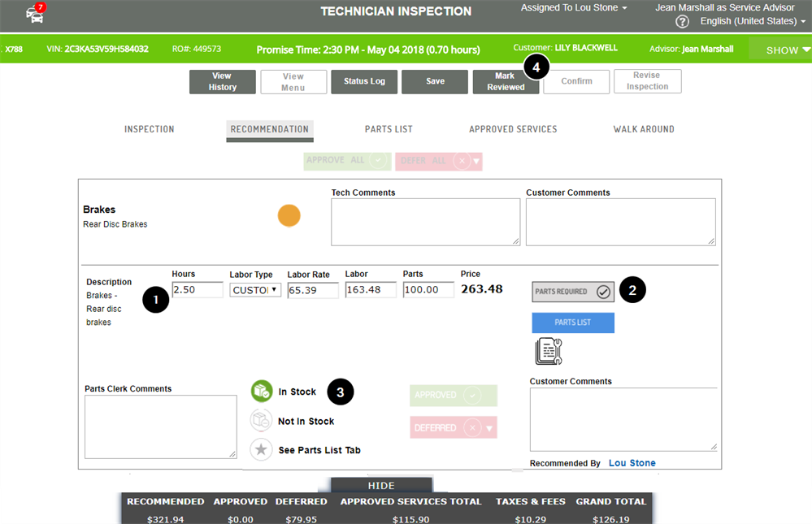Mark this recommendation as Approved

(x=453, y=395)
